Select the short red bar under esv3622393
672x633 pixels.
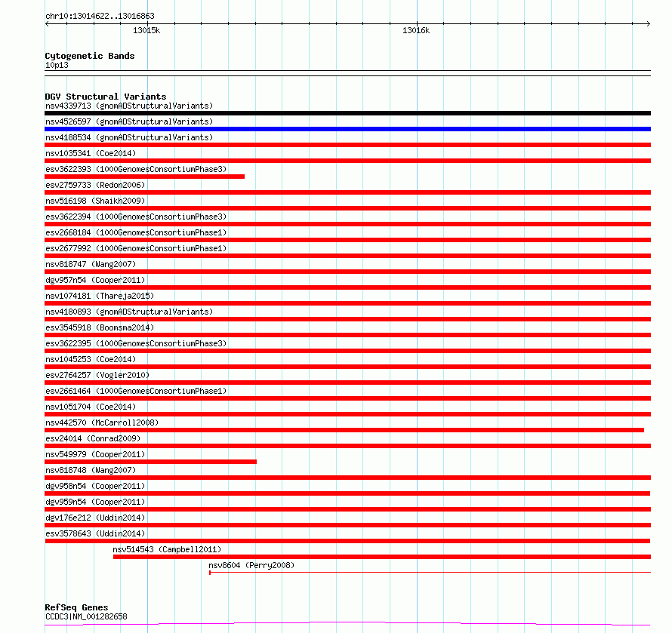pos(144,177)
